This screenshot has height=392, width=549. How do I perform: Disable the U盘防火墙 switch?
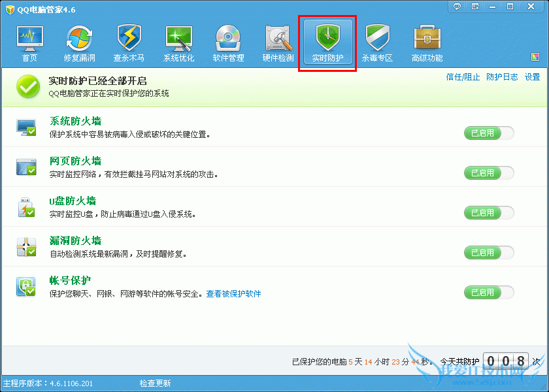[489, 213]
